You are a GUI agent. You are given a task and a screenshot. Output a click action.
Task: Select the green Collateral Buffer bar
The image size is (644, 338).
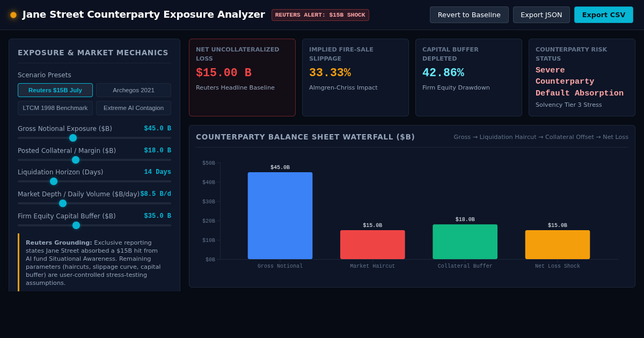pos(465,242)
